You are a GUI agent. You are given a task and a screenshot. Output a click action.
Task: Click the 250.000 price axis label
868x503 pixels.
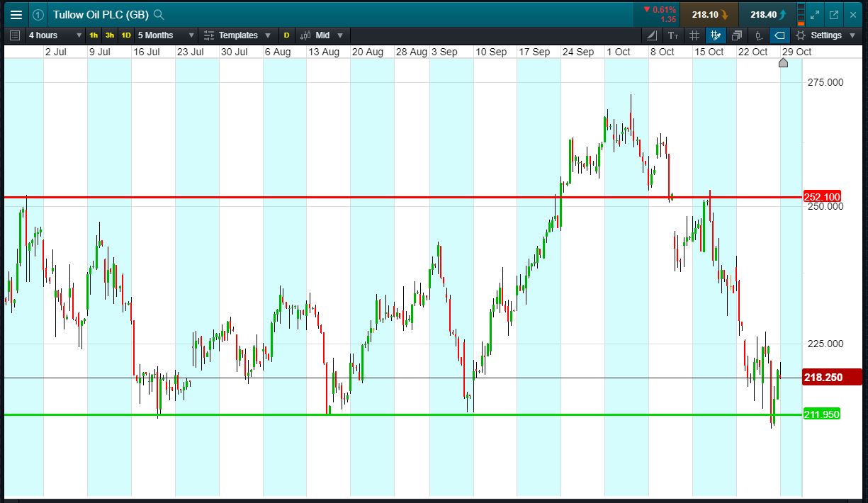(x=825, y=206)
